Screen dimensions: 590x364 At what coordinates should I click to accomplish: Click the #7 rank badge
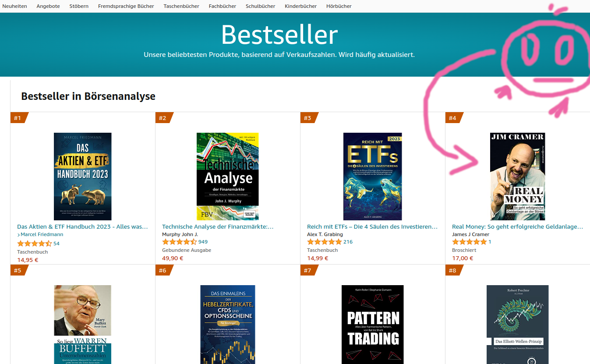(308, 270)
